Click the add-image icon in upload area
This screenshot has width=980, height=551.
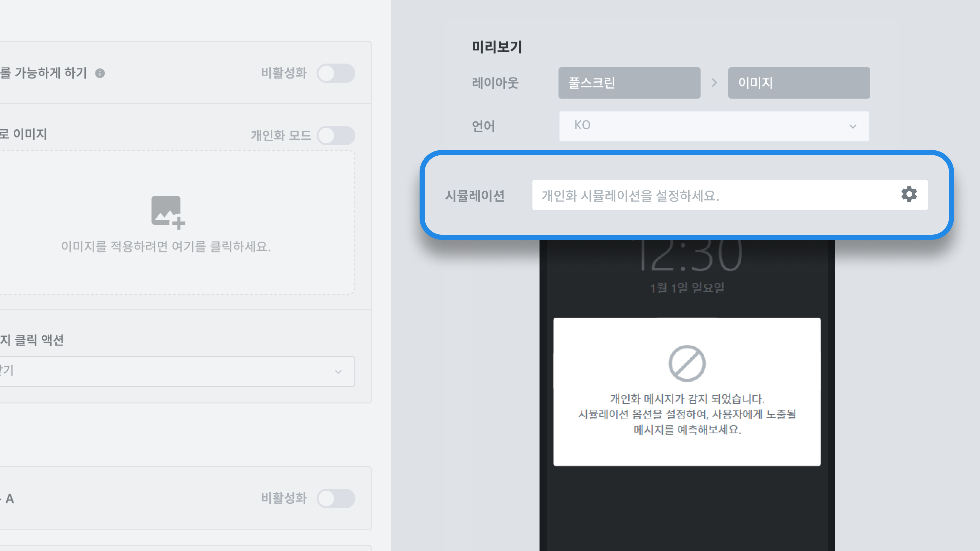(168, 212)
